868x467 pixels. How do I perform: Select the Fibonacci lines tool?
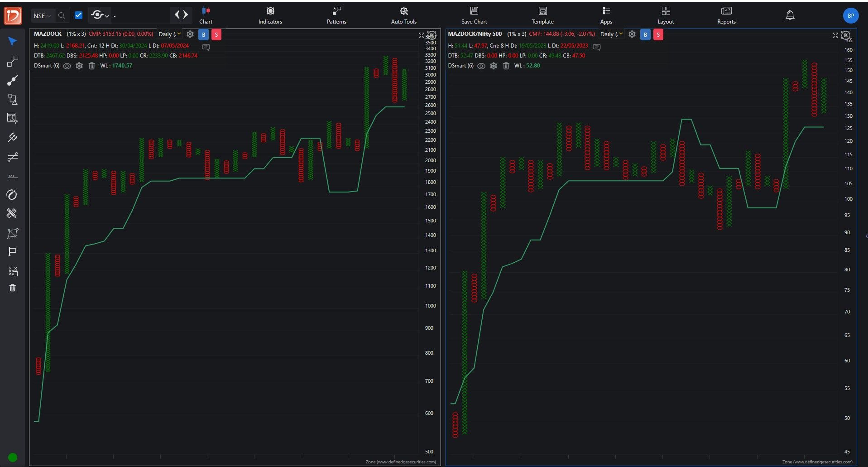13,157
